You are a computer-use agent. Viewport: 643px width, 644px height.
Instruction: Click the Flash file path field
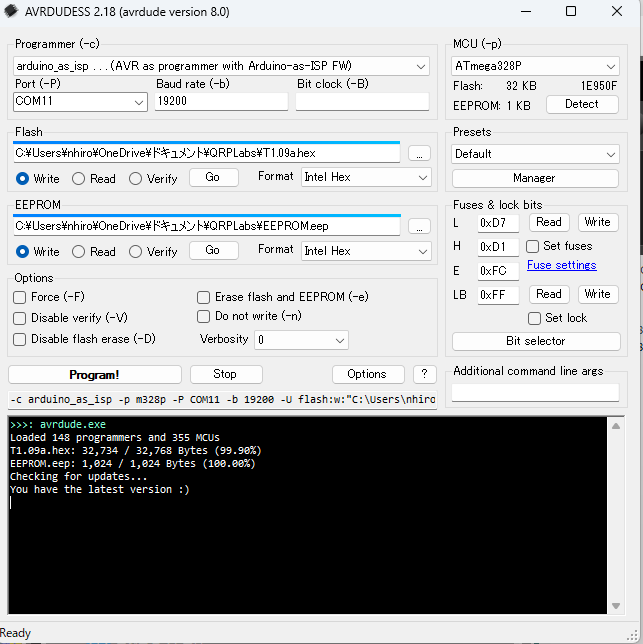coord(207,153)
